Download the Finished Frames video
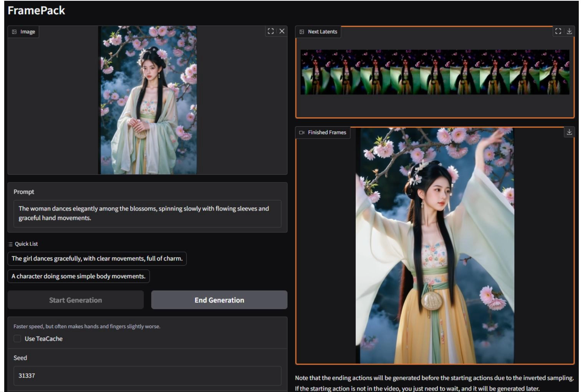The height and width of the screenshot is (392, 588). [569, 132]
